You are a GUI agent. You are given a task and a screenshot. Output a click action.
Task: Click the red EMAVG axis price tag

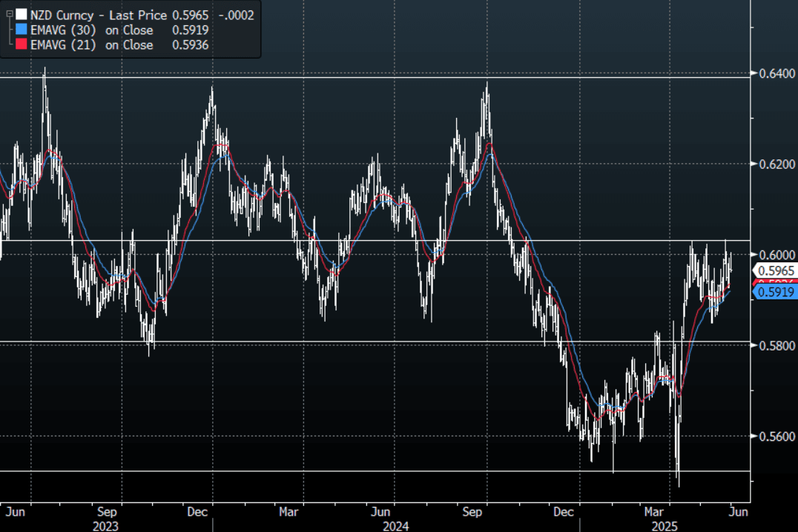[x=776, y=282]
